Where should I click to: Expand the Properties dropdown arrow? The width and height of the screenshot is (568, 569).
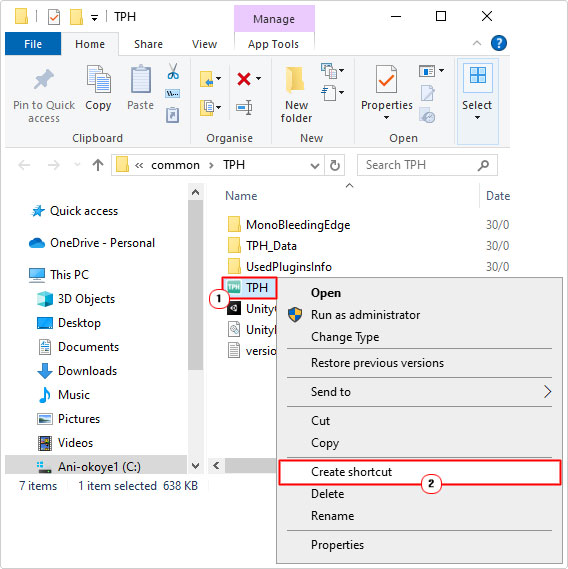pyautogui.click(x=387, y=118)
